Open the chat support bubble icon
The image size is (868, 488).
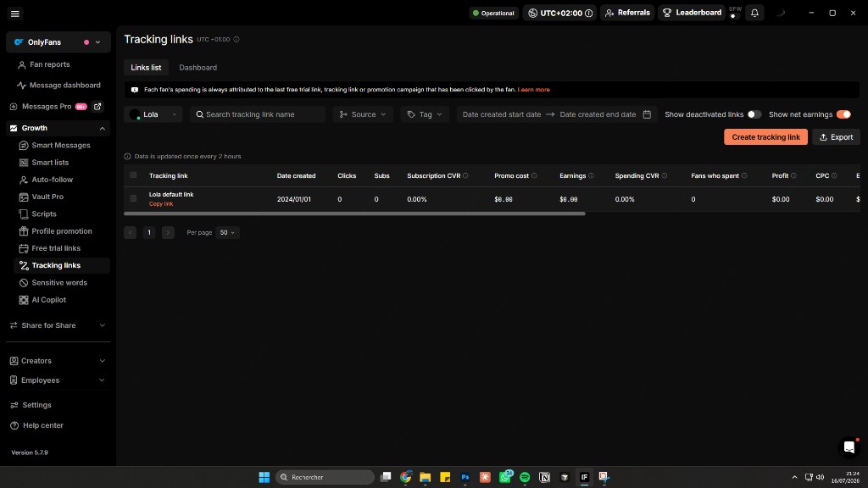(x=849, y=447)
